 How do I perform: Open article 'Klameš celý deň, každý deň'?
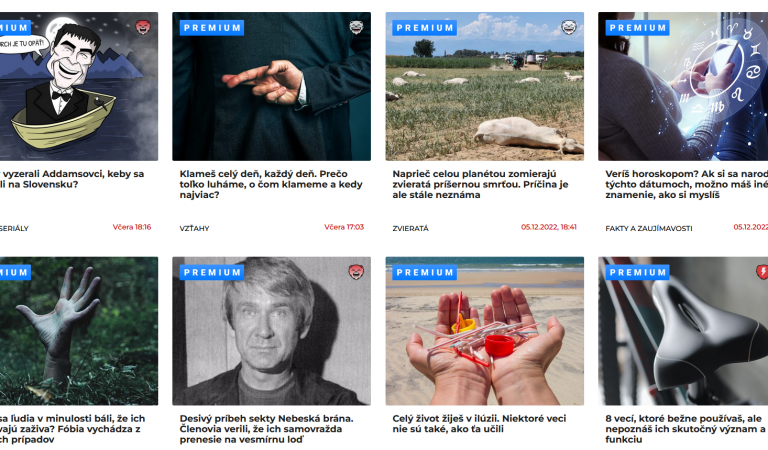(x=271, y=184)
